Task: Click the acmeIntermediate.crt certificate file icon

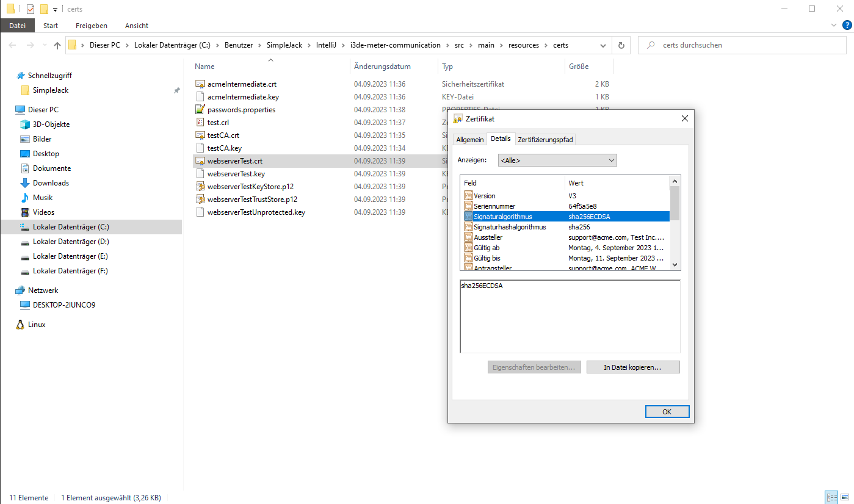Action: 200,84
